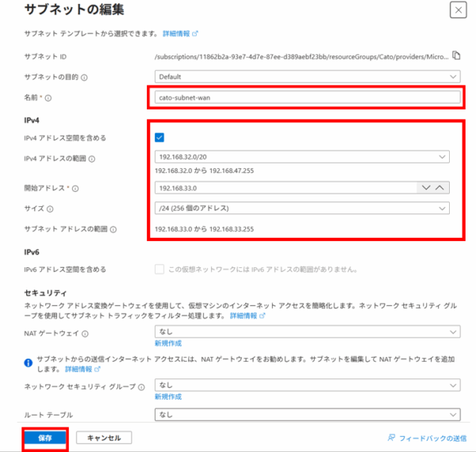Click the name field containing cato-subnet-wan
Image resolution: width=476 pixels, height=452 pixels.
306,98
